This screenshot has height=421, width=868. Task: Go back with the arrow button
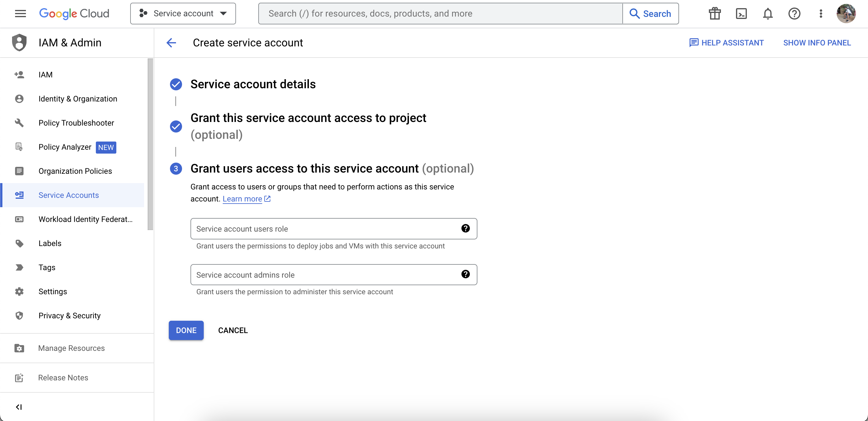click(171, 43)
